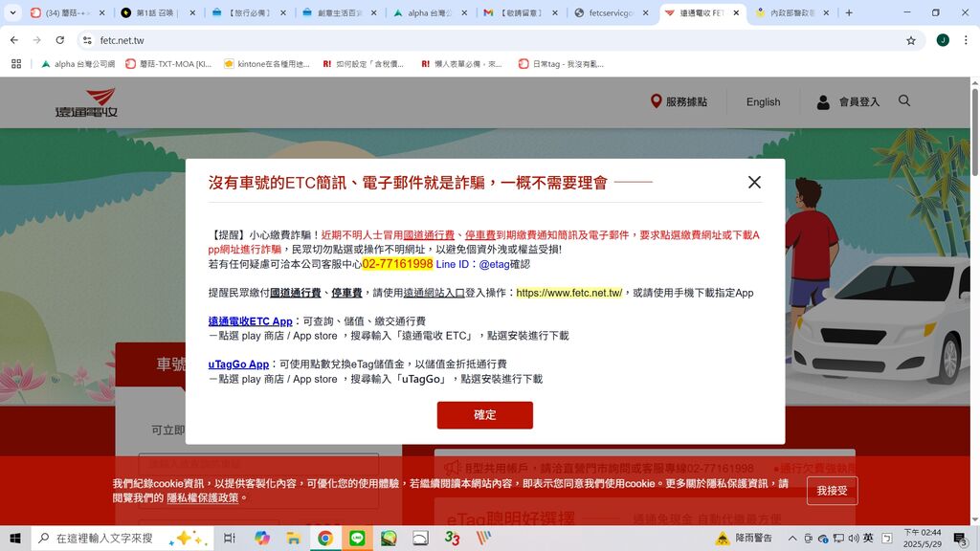Image resolution: width=980 pixels, height=551 pixels.
Task: Switch to the (34) 蘑菇 tab
Action: [x=68, y=12]
